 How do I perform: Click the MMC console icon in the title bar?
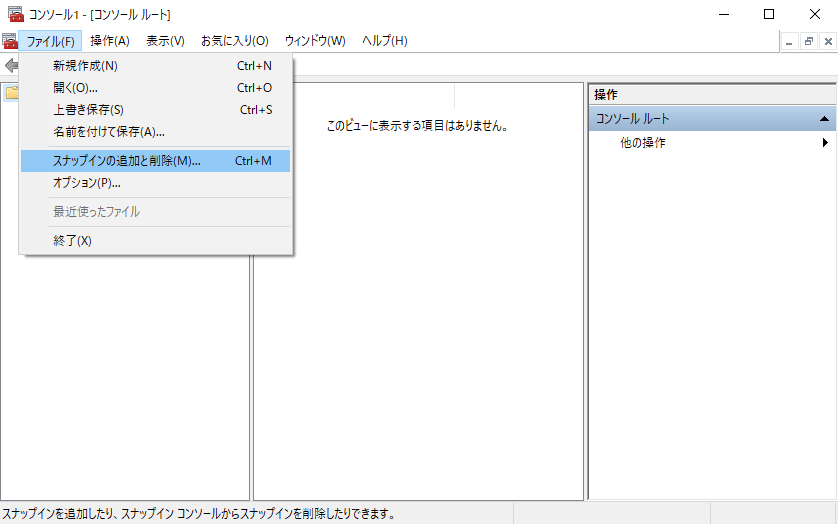(x=15, y=14)
